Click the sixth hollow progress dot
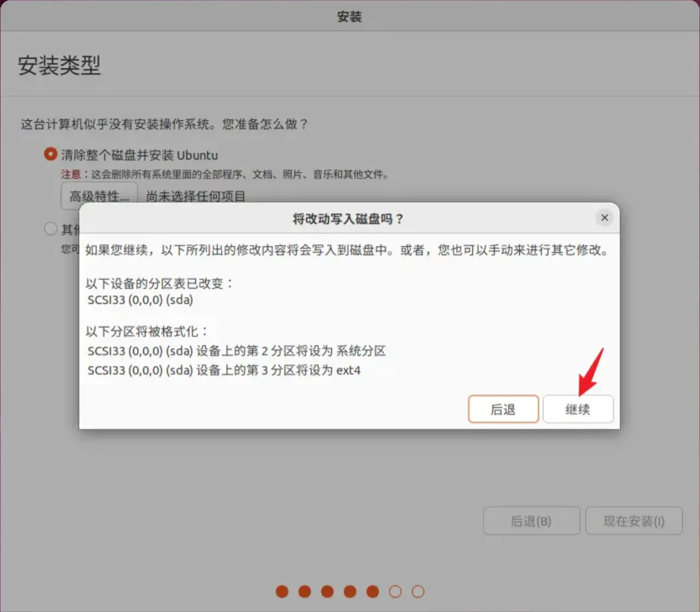 pyautogui.click(x=396, y=591)
